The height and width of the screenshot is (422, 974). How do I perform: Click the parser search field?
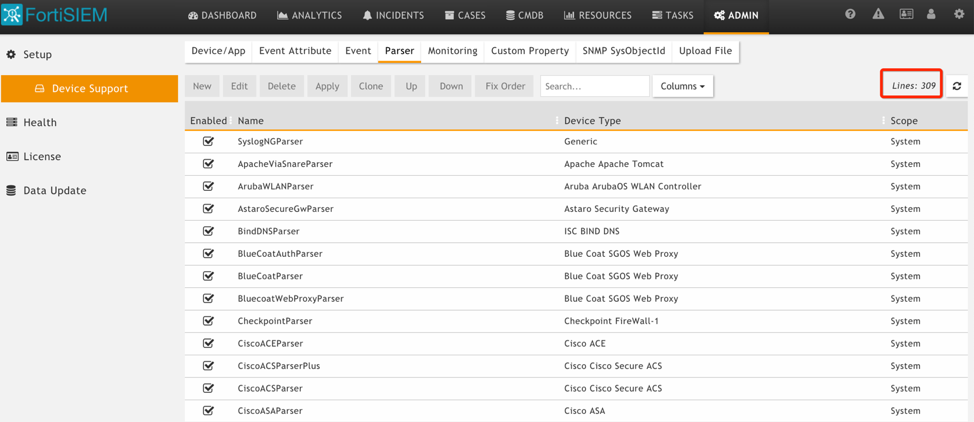pyautogui.click(x=594, y=86)
